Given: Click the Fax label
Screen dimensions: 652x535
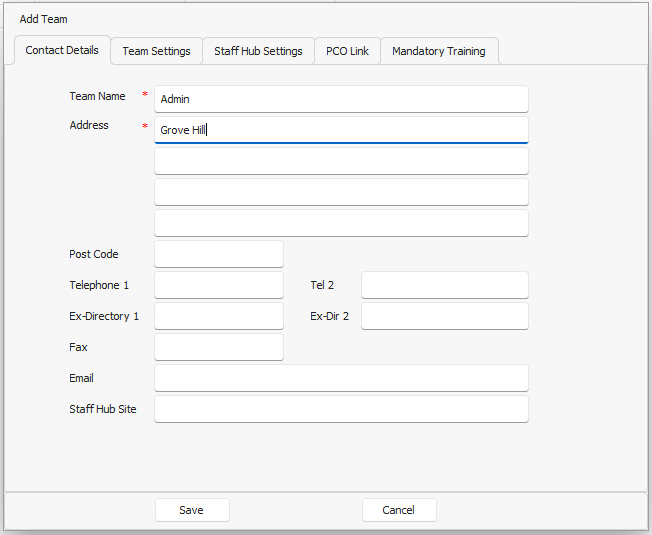Looking at the screenshot, I should tap(78, 347).
